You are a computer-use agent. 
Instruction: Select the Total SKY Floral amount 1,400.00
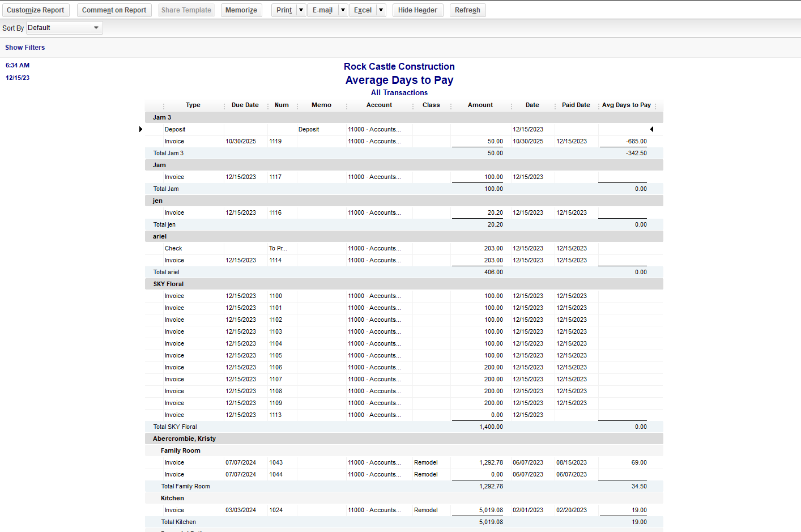tap(491, 427)
